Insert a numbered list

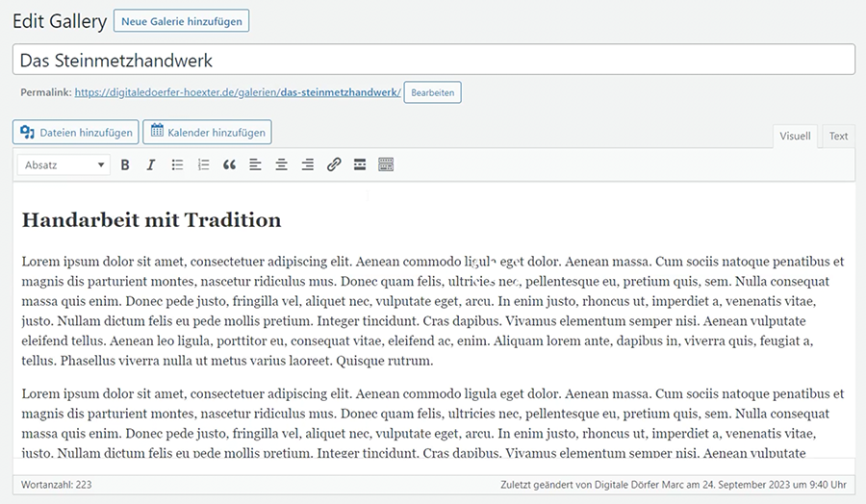pyautogui.click(x=203, y=165)
